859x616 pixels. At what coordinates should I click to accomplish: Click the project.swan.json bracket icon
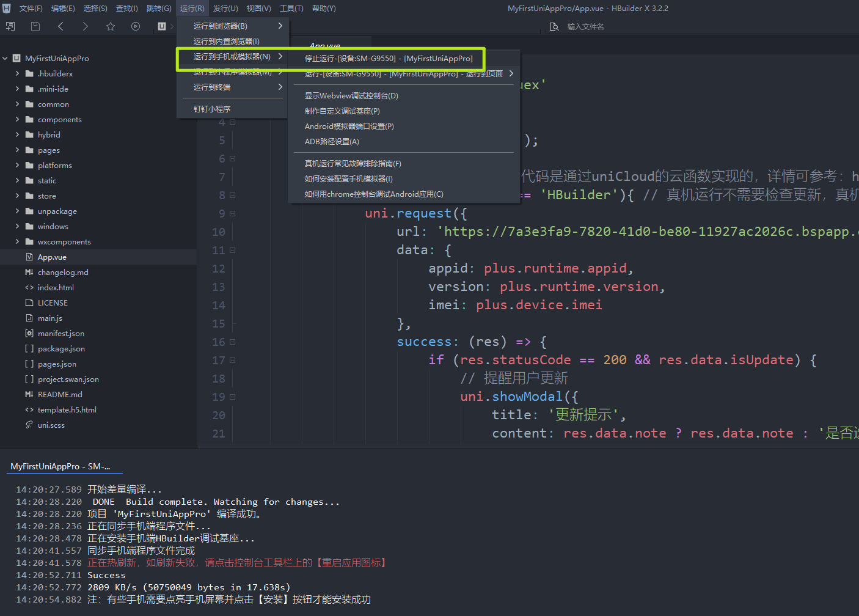pos(29,380)
